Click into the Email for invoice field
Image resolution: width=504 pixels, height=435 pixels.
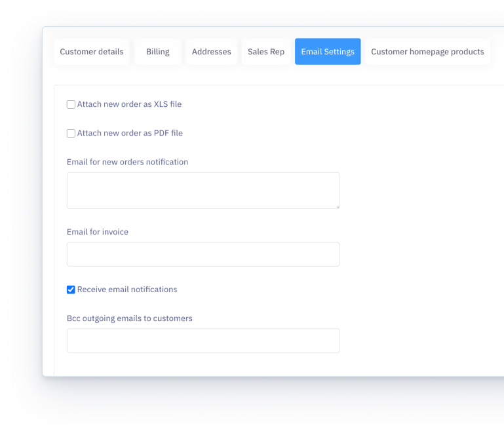[x=203, y=254]
